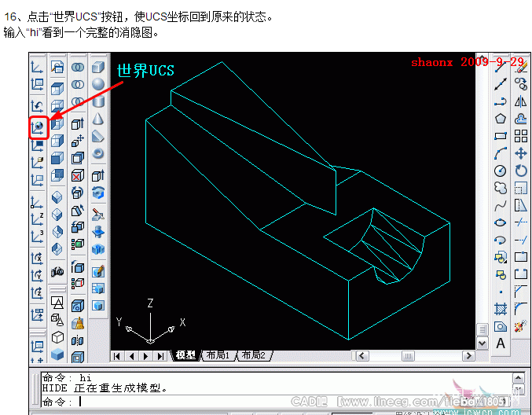Select the Fillet tool

pos(521,309)
